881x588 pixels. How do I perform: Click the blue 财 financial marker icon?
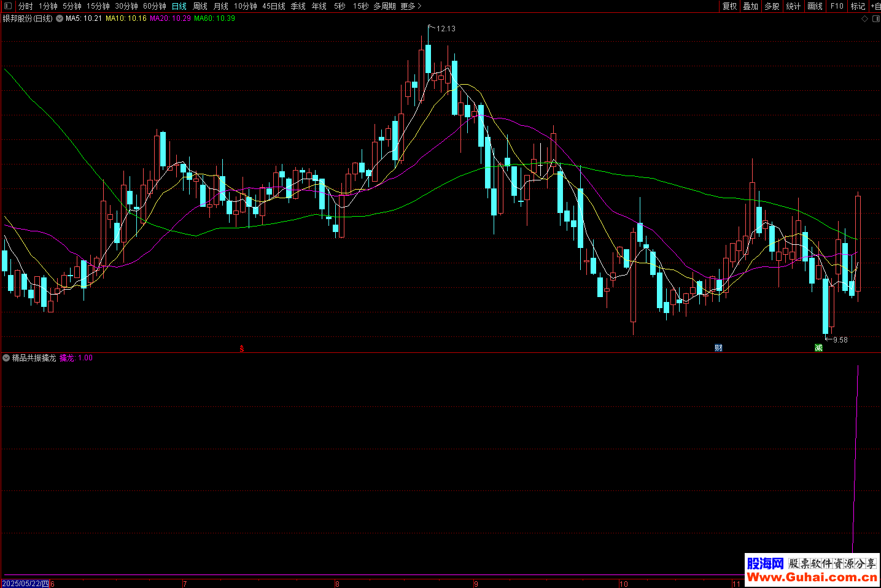(718, 348)
